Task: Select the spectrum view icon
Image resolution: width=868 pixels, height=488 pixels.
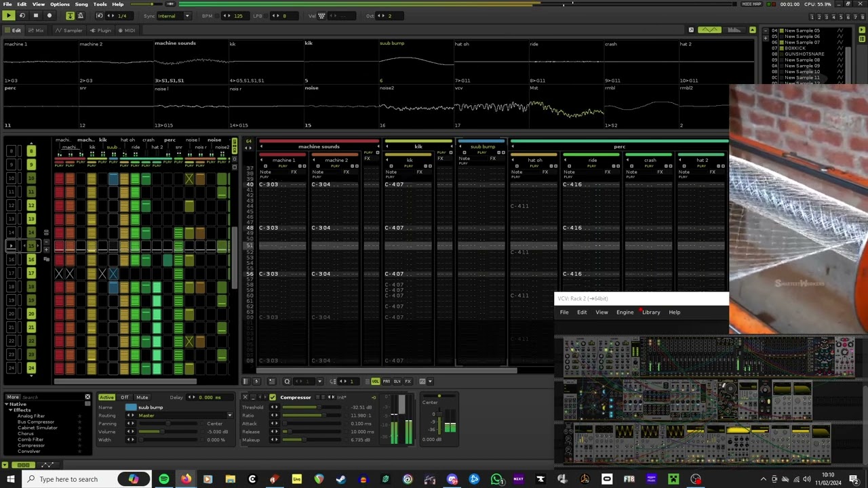Action: [x=734, y=30]
